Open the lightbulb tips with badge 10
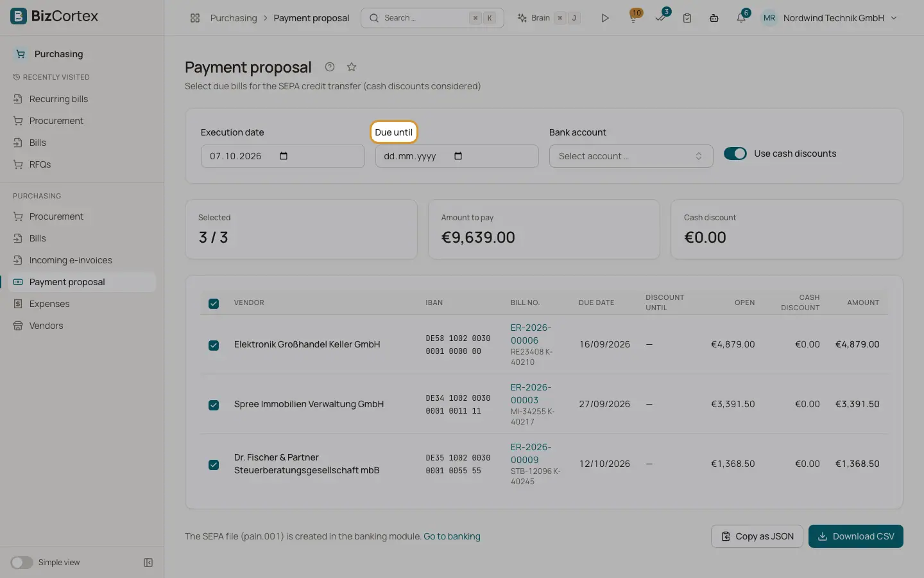The height and width of the screenshot is (578, 924). (x=634, y=17)
